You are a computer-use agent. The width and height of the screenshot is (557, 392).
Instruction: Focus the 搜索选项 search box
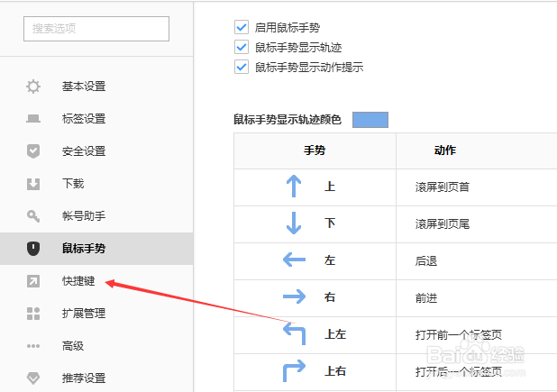[96, 29]
